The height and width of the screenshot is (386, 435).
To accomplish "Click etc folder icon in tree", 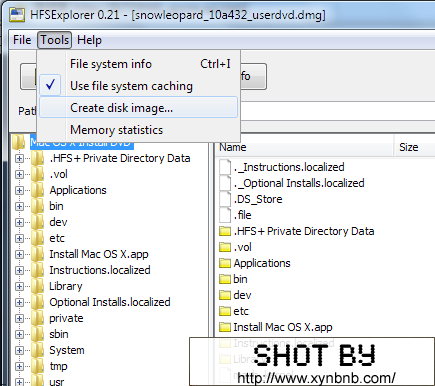I will point(38,238).
